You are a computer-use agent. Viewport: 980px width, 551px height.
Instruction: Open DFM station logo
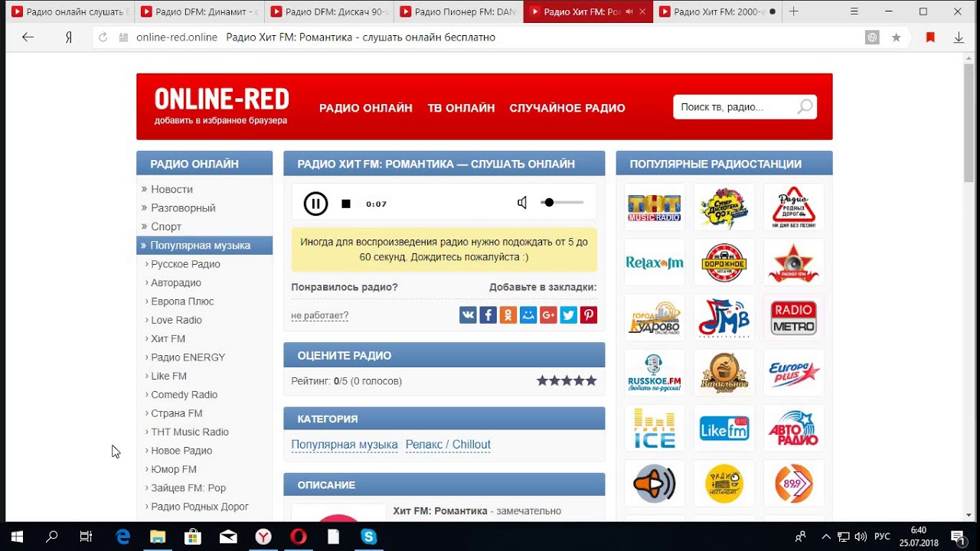click(724, 318)
